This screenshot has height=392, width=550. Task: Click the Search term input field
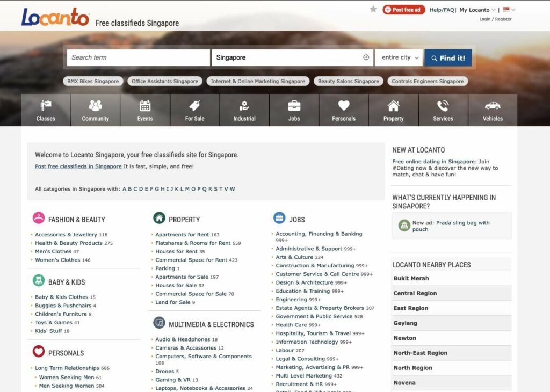pyautogui.click(x=139, y=57)
